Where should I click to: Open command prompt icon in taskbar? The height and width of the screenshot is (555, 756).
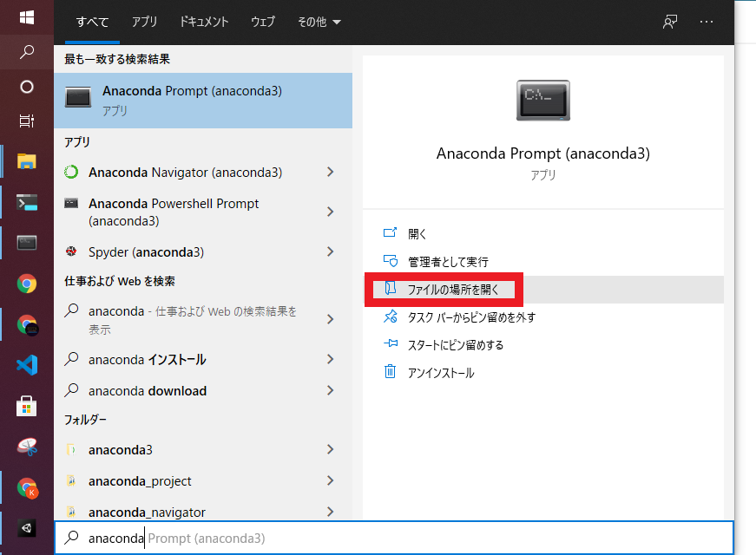[x=27, y=243]
